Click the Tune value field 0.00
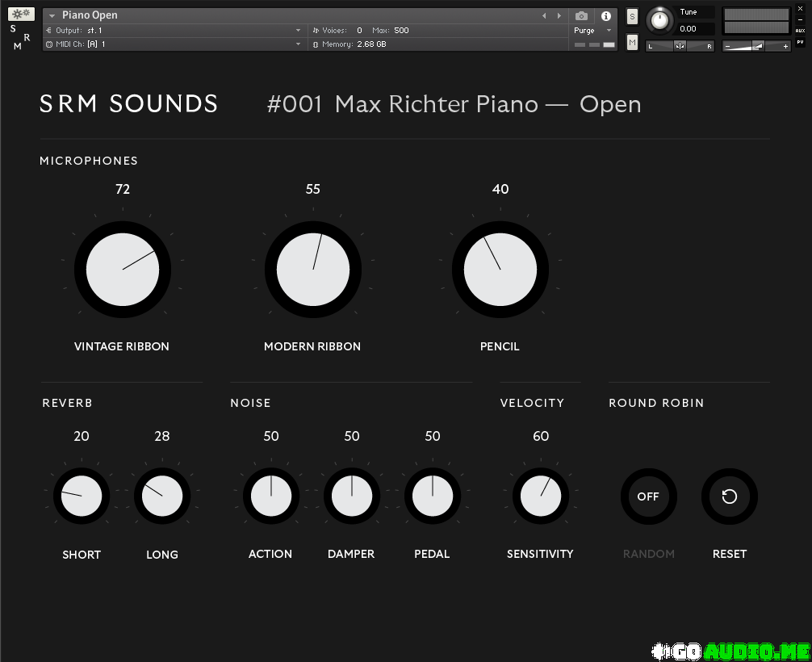Screen dimensions: 812x662 [695, 29]
